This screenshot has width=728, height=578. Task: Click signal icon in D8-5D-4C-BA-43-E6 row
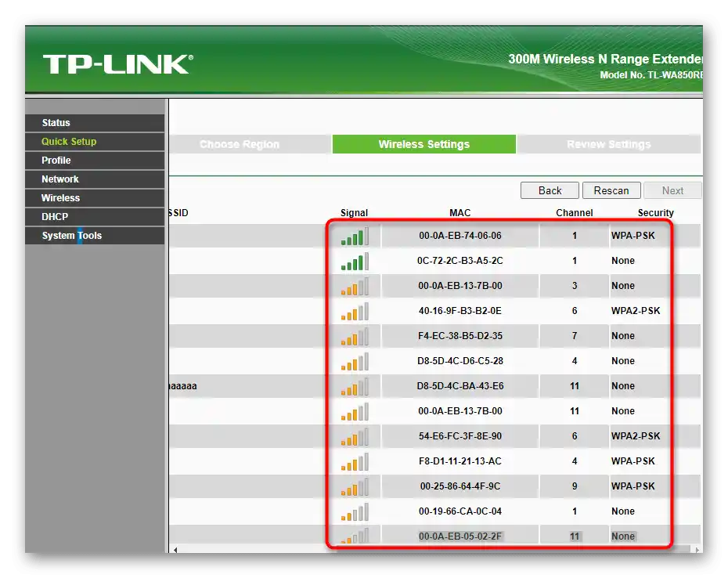pos(355,387)
